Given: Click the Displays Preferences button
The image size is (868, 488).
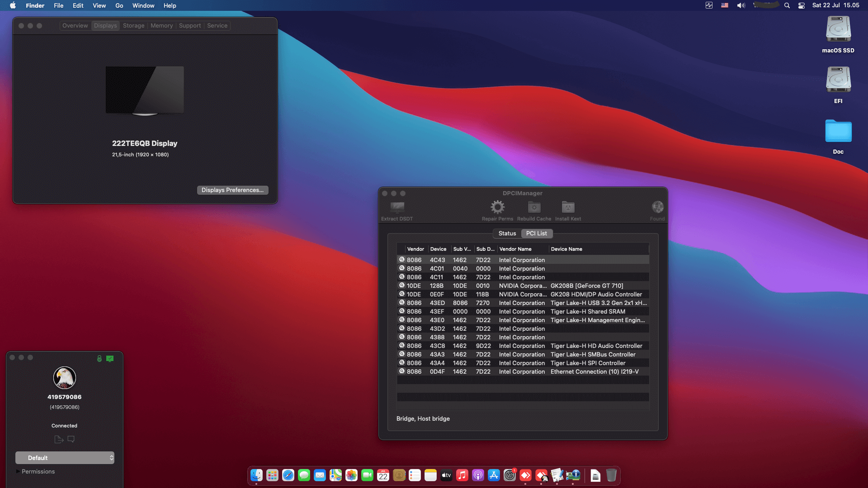Looking at the screenshot, I should coord(232,190).
